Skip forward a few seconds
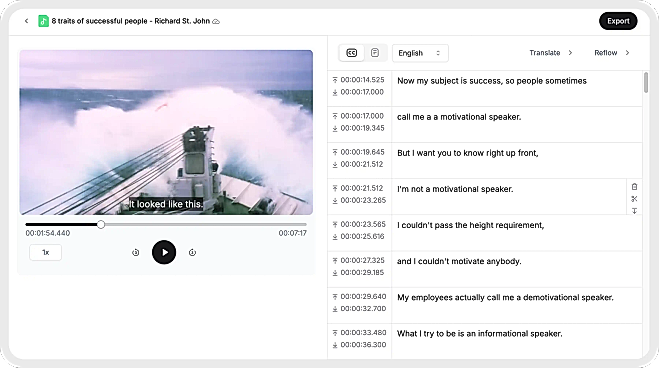The image size is (659, 368). click(x=192, y=252)
